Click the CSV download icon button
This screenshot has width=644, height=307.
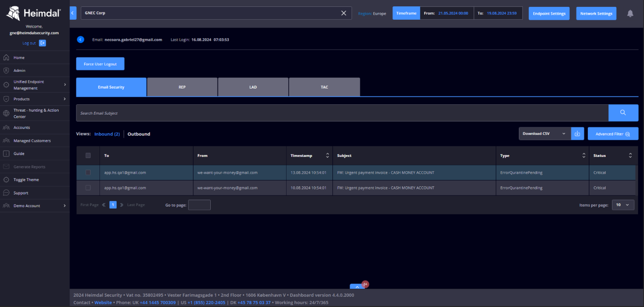click(x=578, y=134)
